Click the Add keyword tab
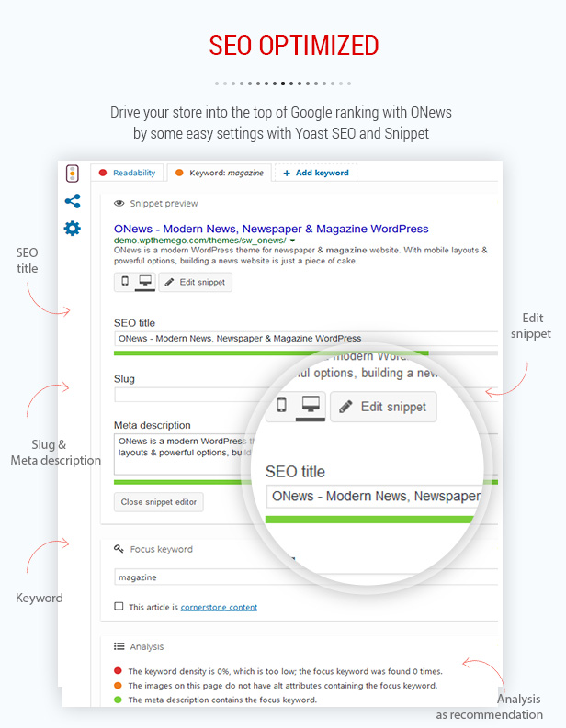This screenshot has width=566, height=728. click(x=315, y=173)
